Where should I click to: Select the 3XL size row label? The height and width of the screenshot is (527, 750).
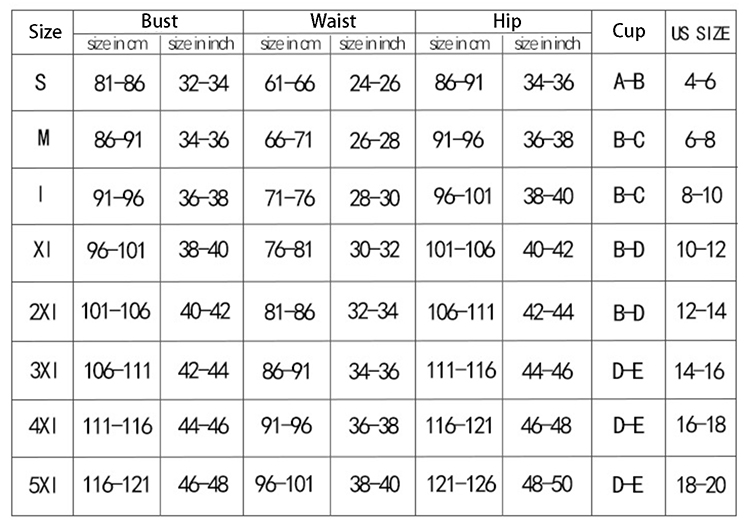[x=42, y=370]
